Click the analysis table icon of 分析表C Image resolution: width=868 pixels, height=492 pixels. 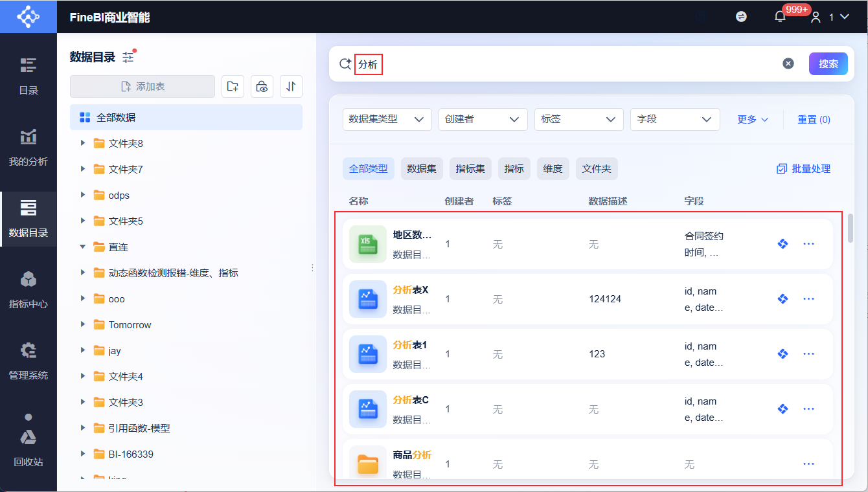click(368, 409)
